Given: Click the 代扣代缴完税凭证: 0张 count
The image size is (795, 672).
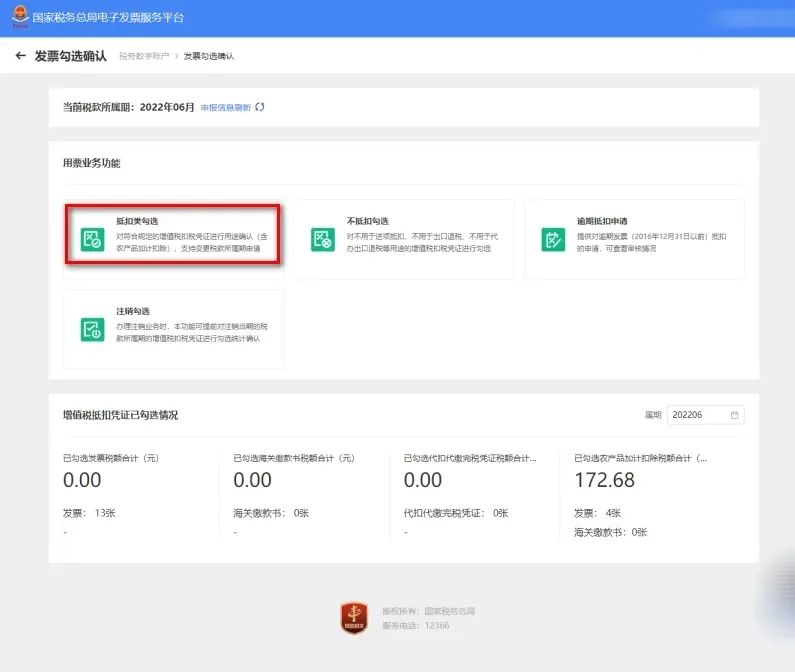Looking at the screenshot, I should 456,513.
